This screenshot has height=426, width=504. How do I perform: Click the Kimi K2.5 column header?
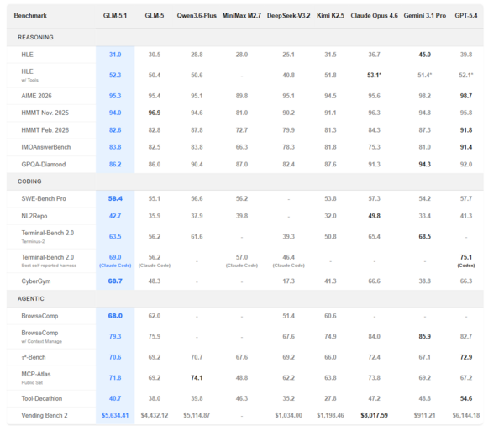pyautogui.click(x=330, y=16)
